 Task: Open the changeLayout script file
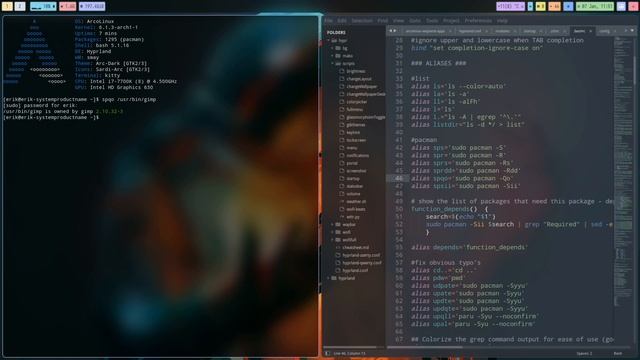(359, 79)
